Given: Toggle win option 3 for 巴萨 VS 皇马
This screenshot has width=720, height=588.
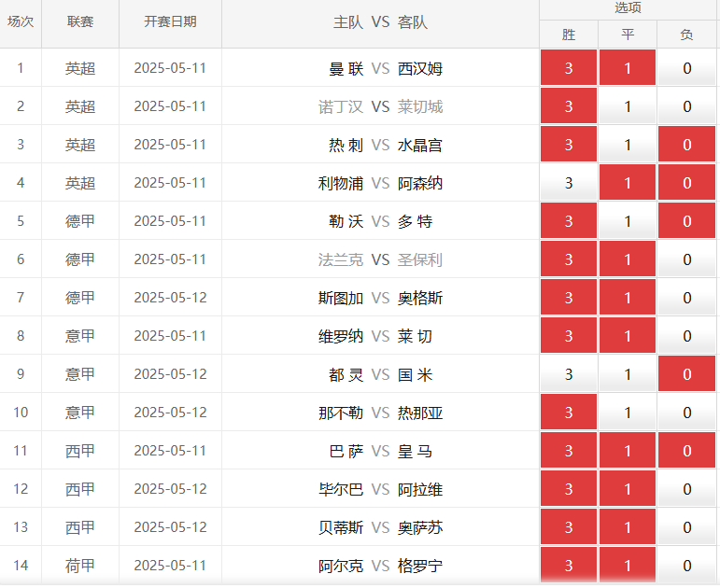Looking at the screenshot, I should (x=569, y=450).
